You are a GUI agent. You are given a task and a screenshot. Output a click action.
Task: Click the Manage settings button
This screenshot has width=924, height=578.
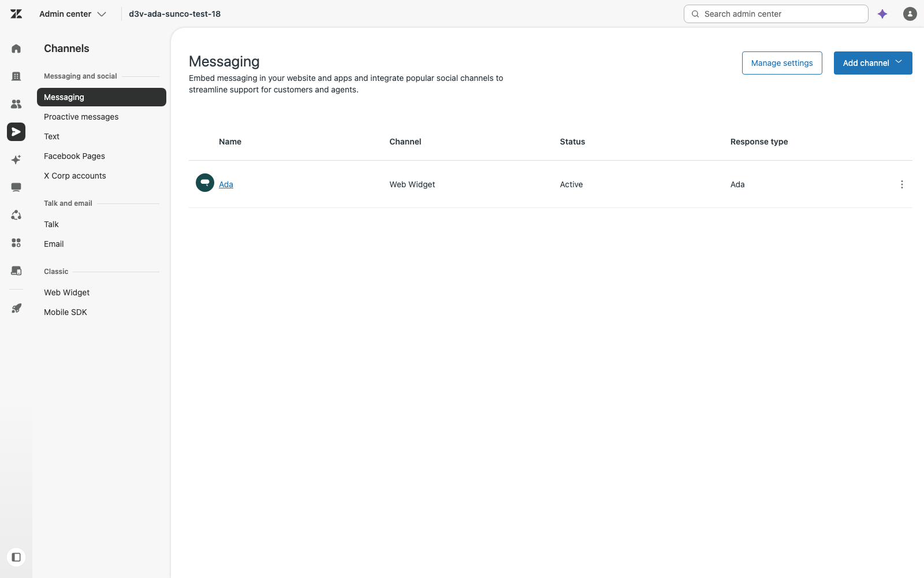point(782,63)
